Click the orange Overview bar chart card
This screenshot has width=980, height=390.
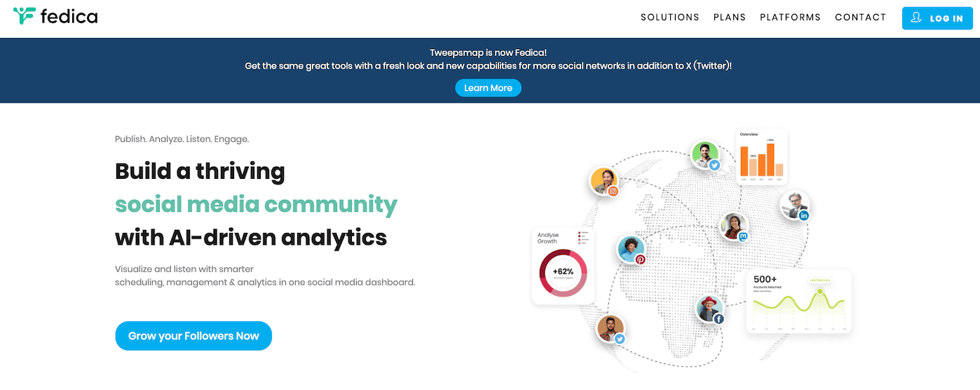pos(761,156)
